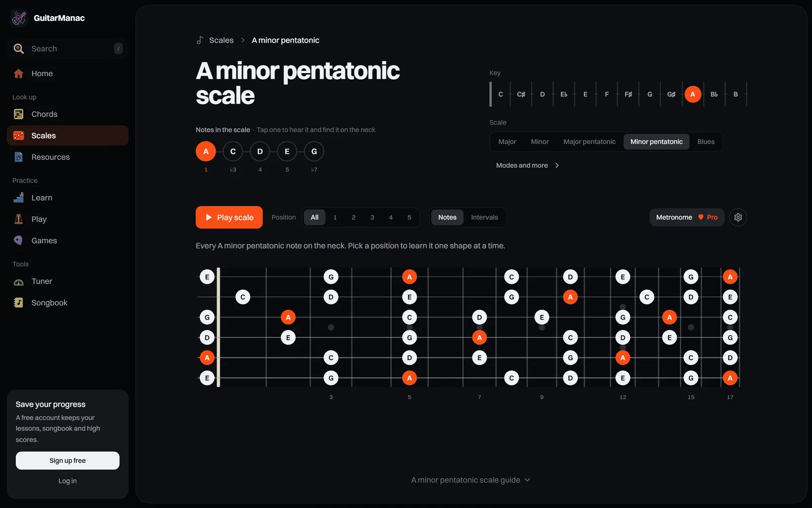Focus the Search input field
This screenshot has height=508, width=812.
67,49
